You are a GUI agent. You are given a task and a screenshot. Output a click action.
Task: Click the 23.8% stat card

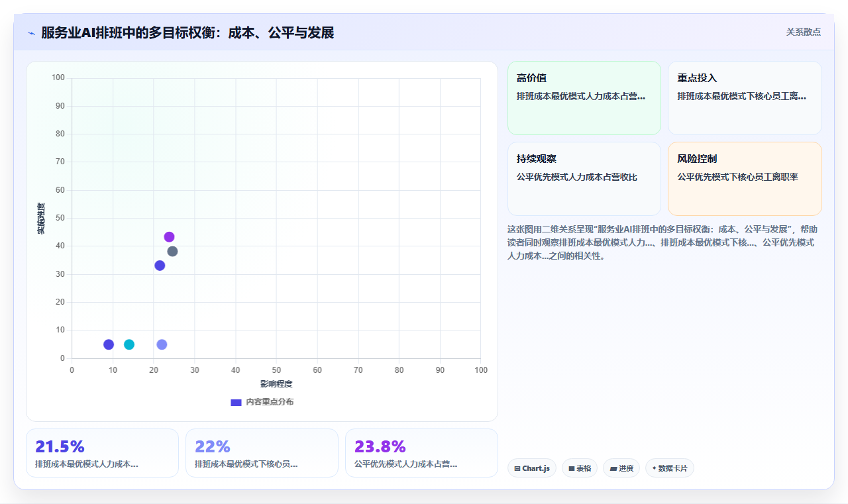tap(421, 453)
